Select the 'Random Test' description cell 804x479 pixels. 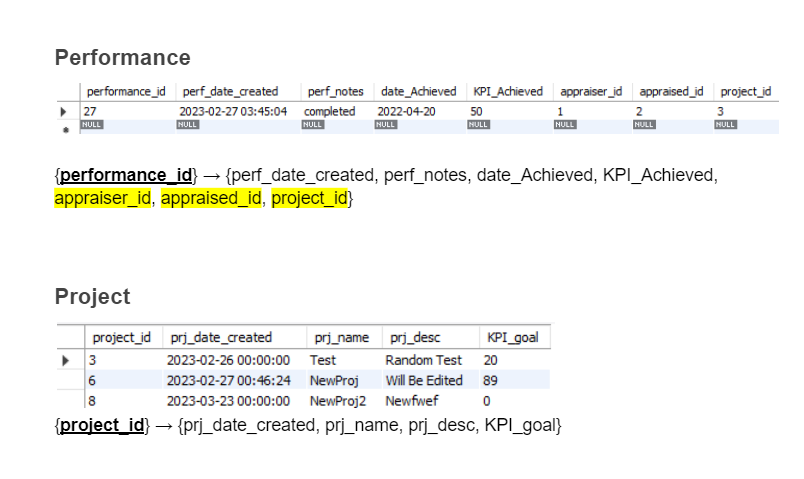431,360
